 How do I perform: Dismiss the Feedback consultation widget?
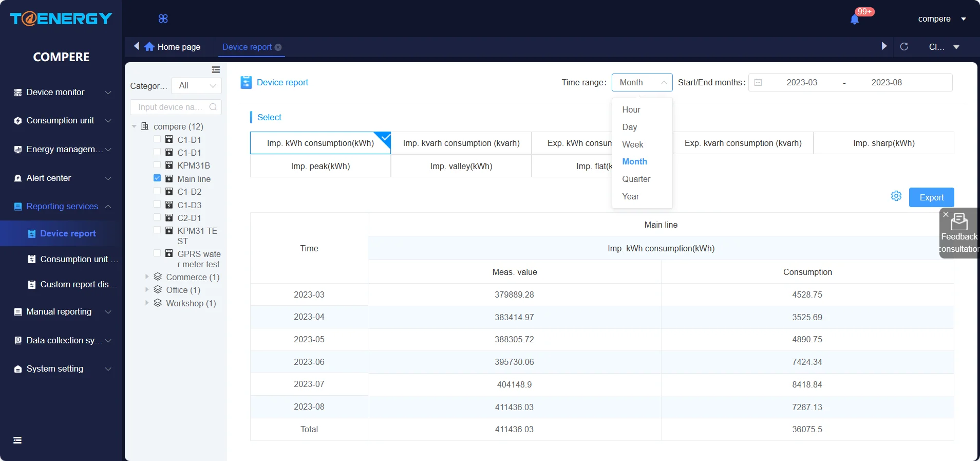coord(946,214)
